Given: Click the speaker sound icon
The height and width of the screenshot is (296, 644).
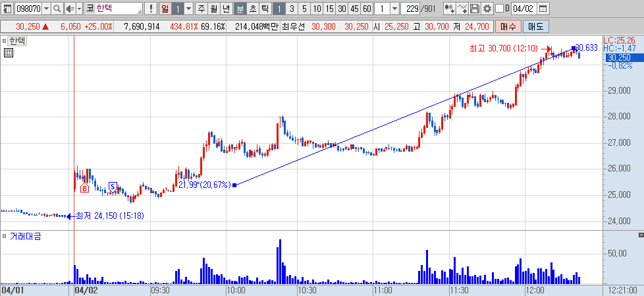Looking at the screenshot, I should tap(69, 8).
